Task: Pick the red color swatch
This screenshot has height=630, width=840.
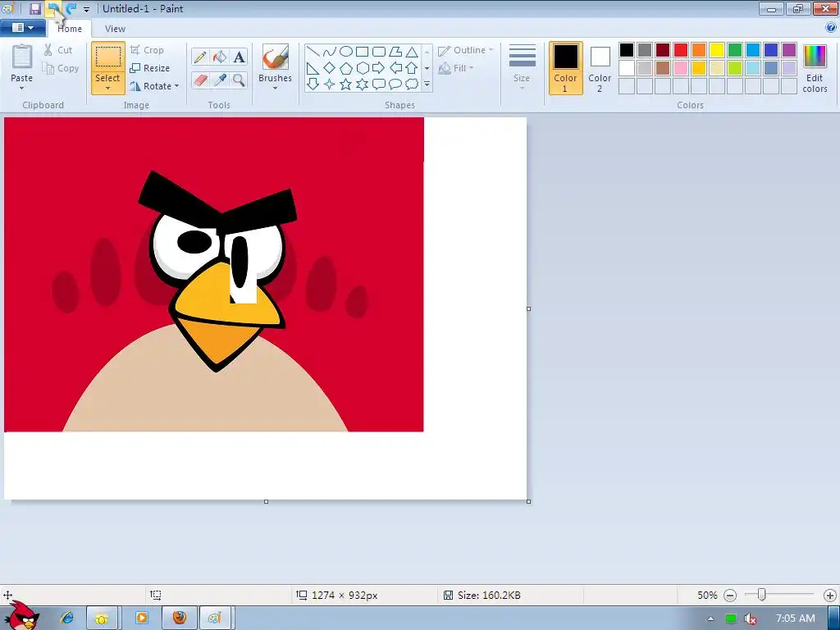Action: 681,50
